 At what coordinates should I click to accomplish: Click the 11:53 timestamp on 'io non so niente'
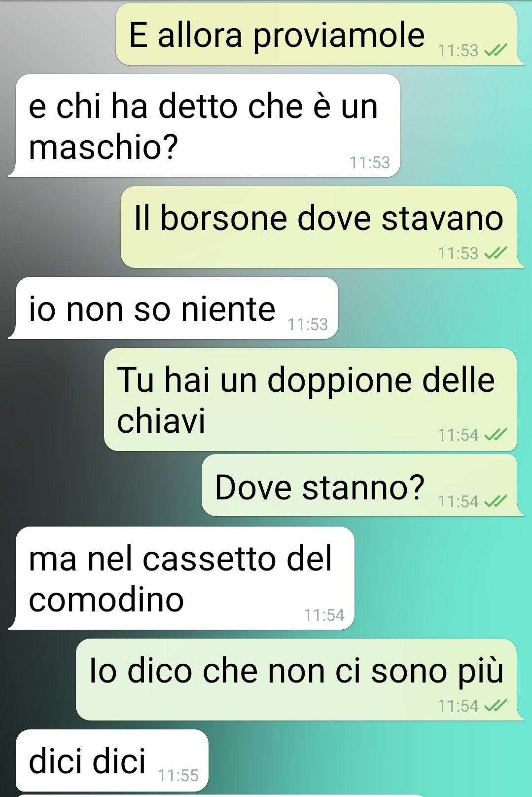tap(308, 324)
